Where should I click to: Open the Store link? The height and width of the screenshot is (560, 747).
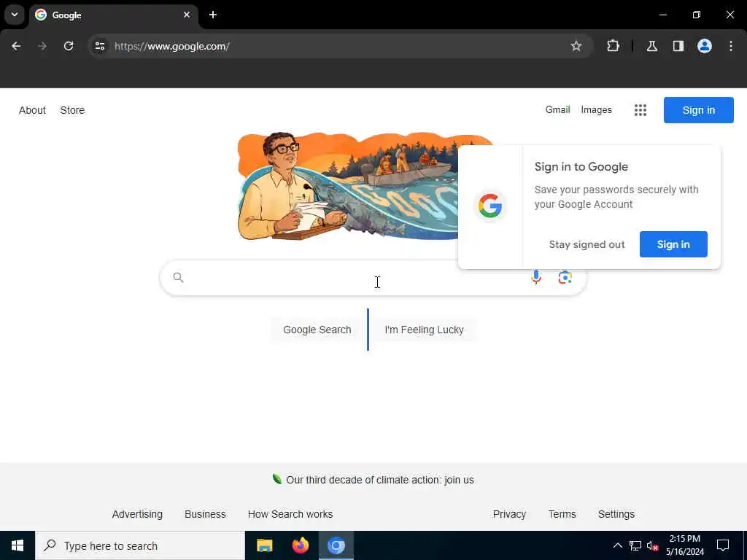click(72, 110)
